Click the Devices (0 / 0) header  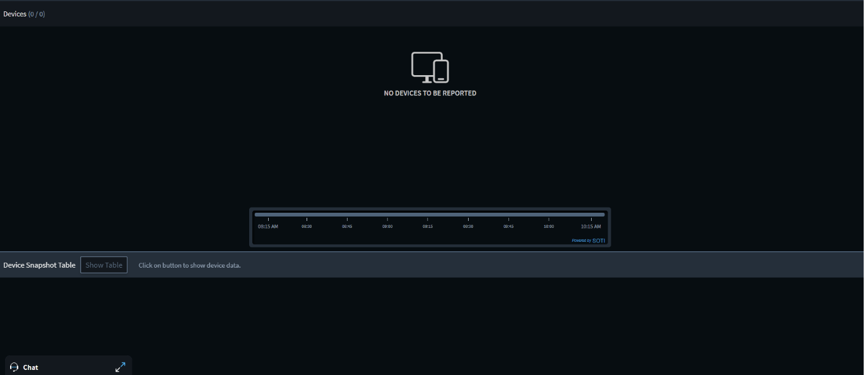24,14
